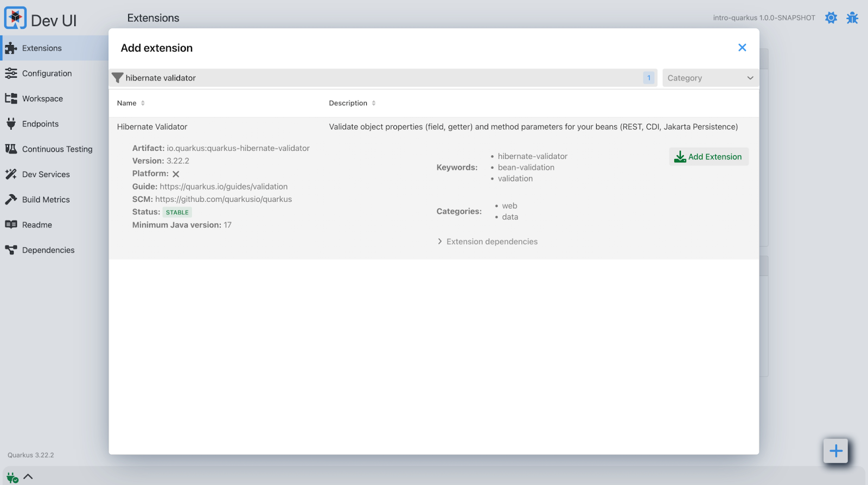Open the Configuration page
Viewport: 868px width, 485px height.
click(x=54, y=73)
